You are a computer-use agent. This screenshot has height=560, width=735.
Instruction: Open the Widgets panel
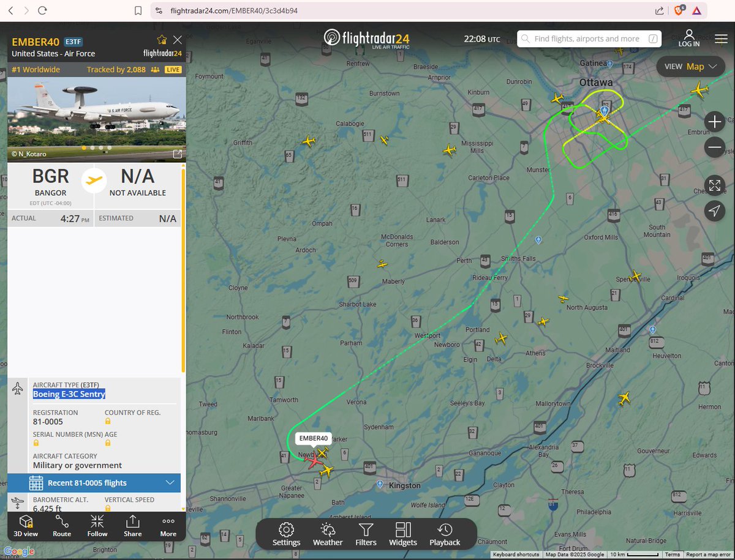click(x=403, y=534)
